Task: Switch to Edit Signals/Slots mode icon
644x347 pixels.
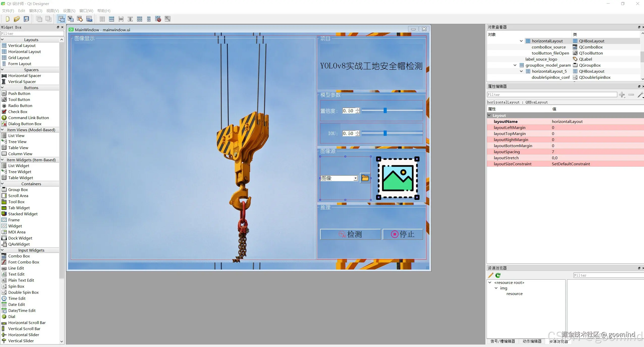Action: click(x=71, y=19)
